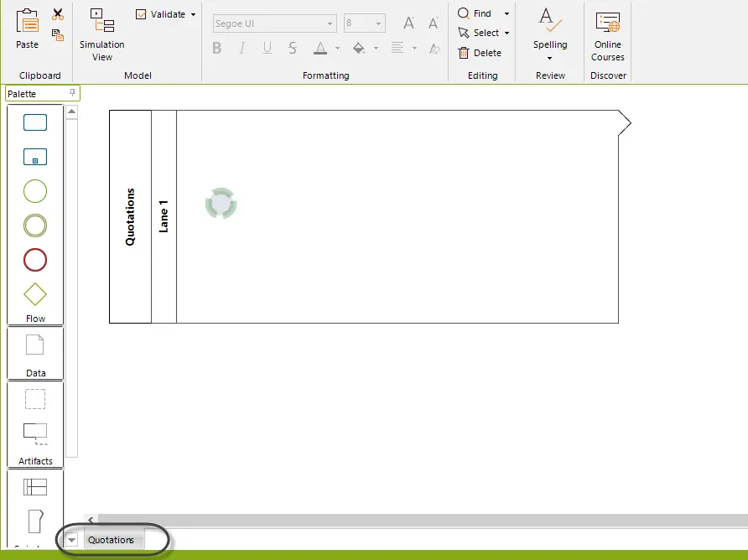Click the start event in Lane 1
Screen dimensions: 748x560
coord(221,204)
